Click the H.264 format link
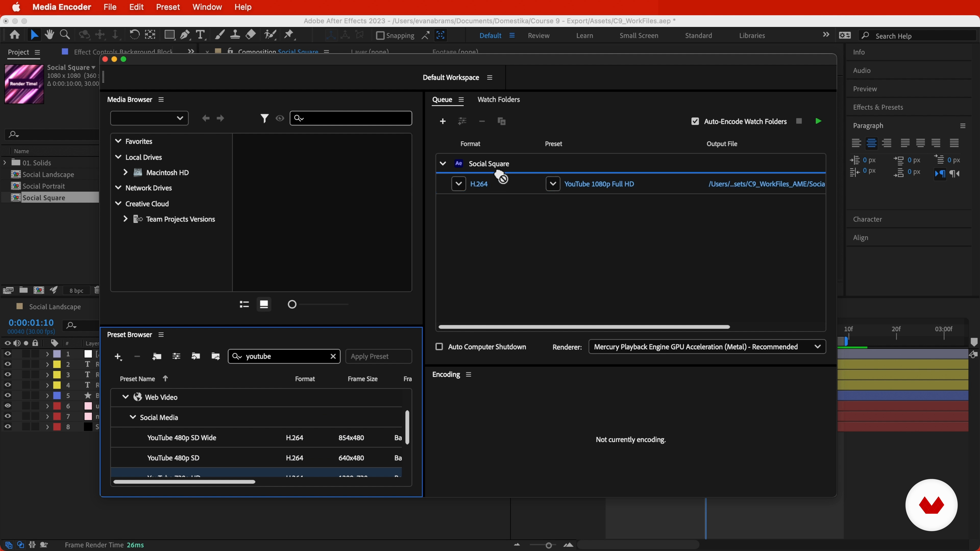This screenshot has width=980, height=551. click(x=479, y=184)
